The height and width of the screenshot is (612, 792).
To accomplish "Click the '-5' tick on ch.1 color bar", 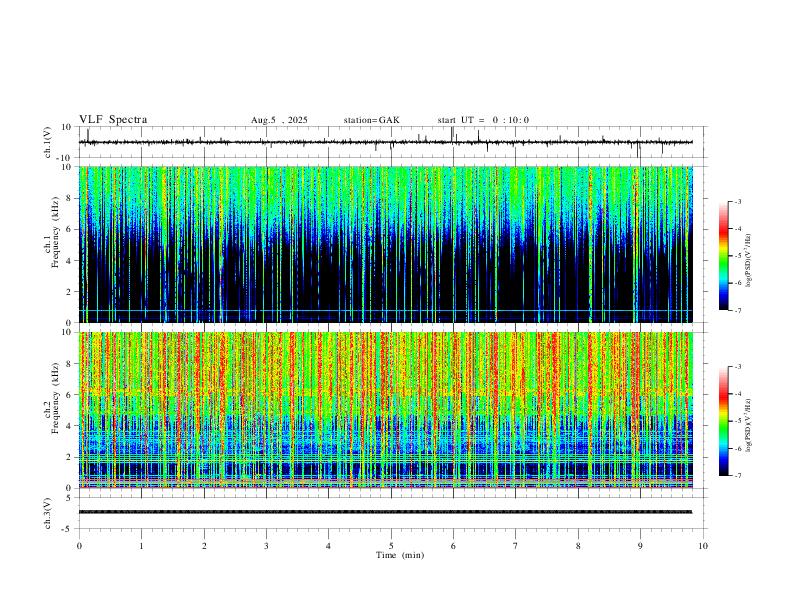I will pyautogui.click(x=738, y=256).
